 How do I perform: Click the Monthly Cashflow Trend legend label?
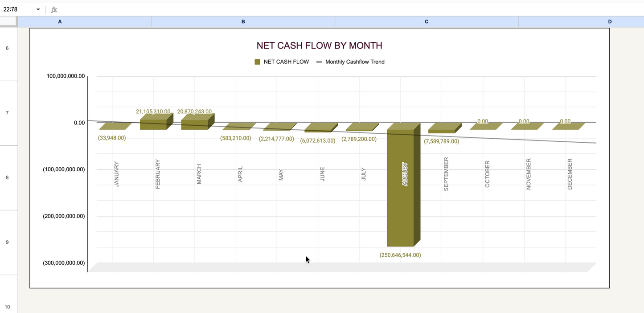point(355,62)
